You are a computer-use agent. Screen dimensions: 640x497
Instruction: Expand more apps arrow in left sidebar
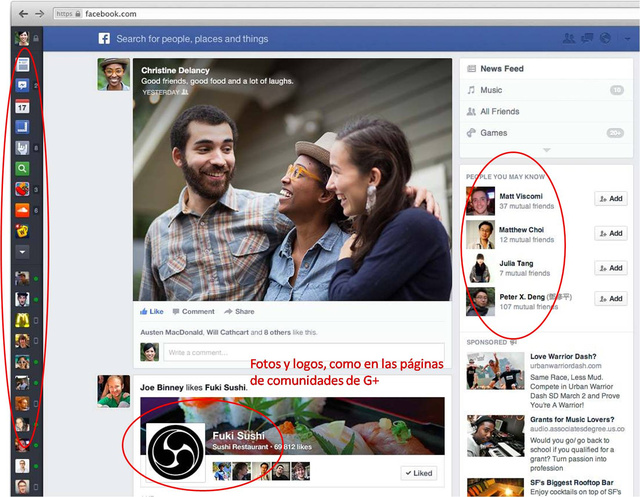coord(22,253)
